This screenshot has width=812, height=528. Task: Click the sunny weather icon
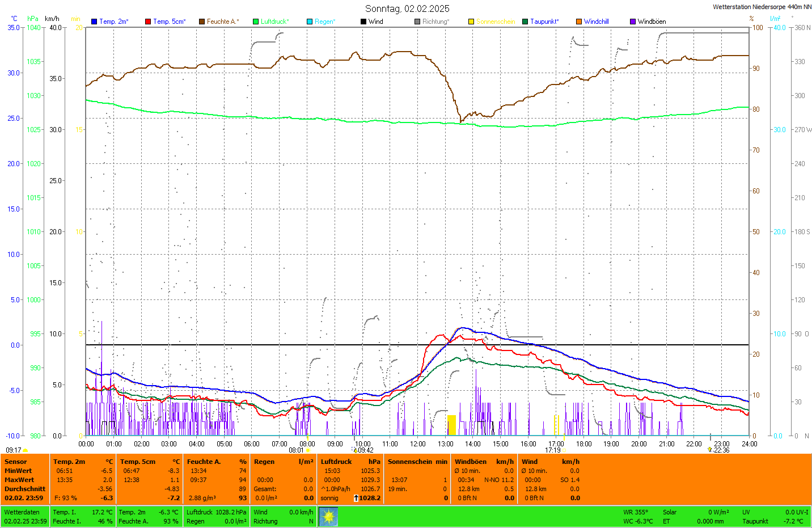328,517
